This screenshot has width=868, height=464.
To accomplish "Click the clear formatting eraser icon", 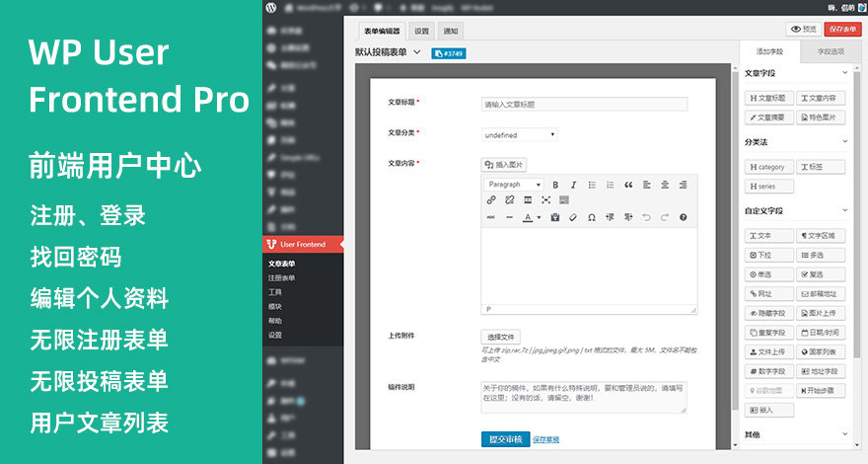I will pos(573,217).
